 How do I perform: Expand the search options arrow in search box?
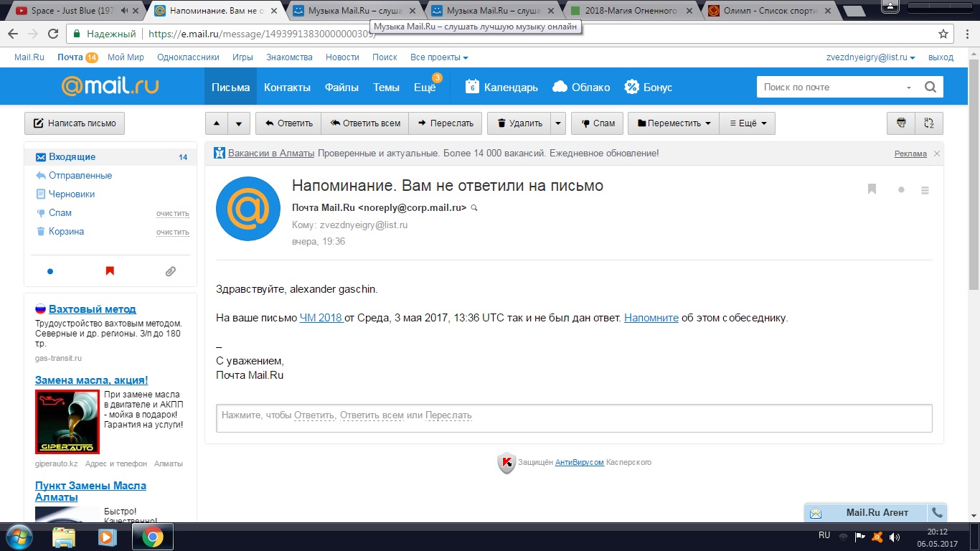click(909, 88)
